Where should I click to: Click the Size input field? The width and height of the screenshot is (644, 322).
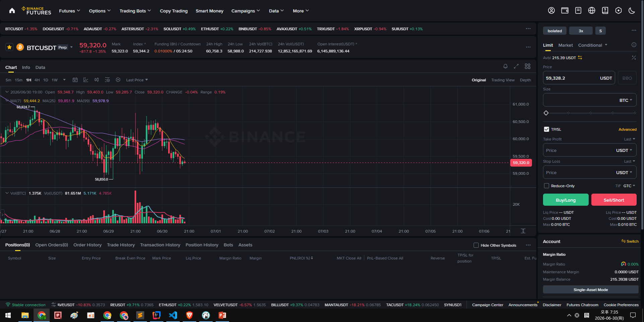(x=590, y=100)
